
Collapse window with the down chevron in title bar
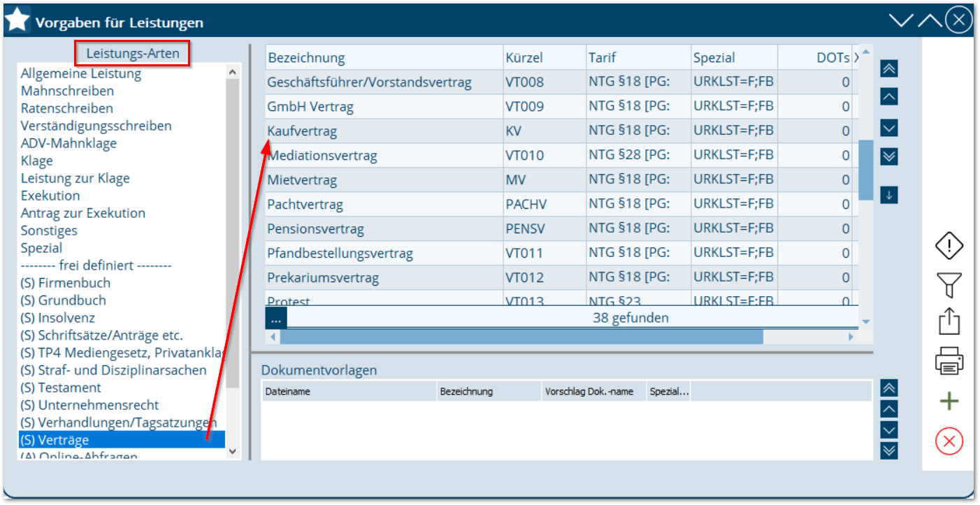point(902,20)
